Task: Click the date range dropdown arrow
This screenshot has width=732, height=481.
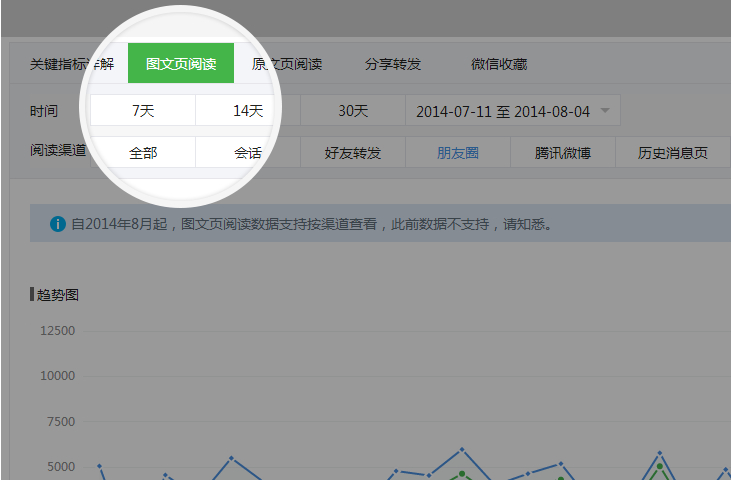Action: 605,111
